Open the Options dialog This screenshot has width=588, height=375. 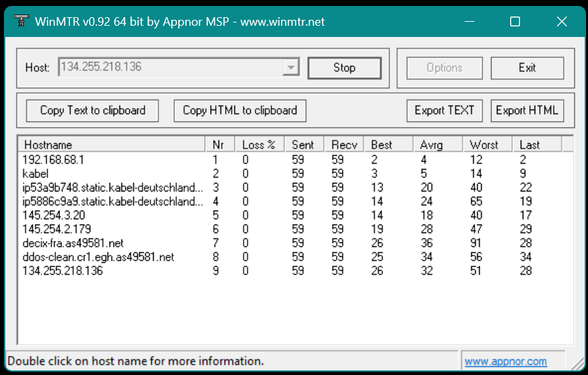pos(444,68)
